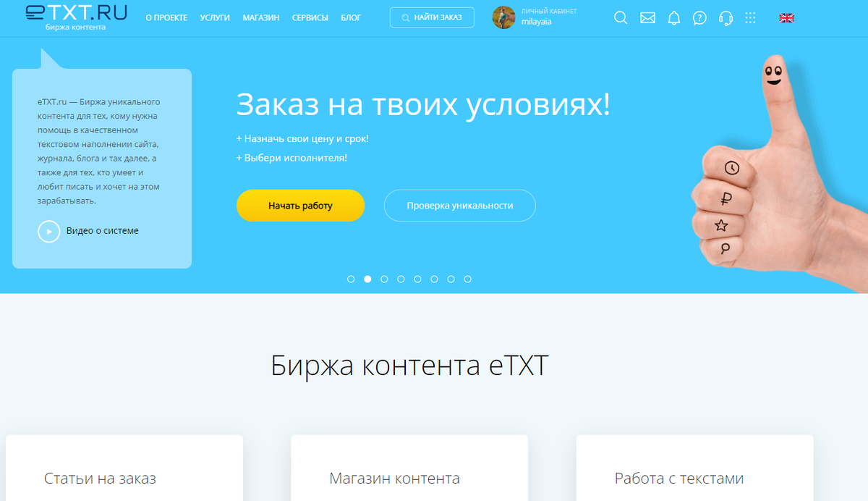Screen dimensions: 868x501
Task: Open the search magnifier icon in header
Action: tap(621, 18)
